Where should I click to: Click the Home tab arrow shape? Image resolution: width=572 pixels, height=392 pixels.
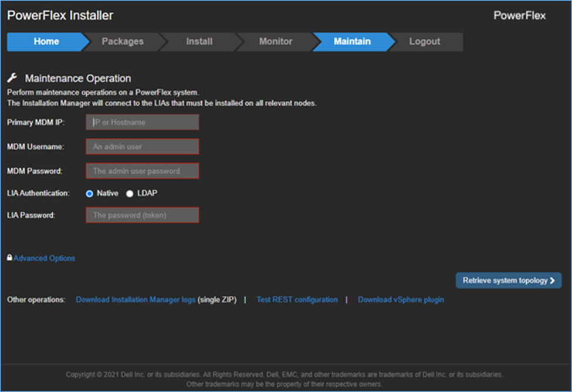coord(46,42)
